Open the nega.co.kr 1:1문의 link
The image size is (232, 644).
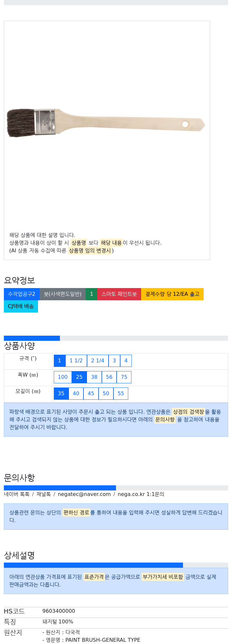141,494
